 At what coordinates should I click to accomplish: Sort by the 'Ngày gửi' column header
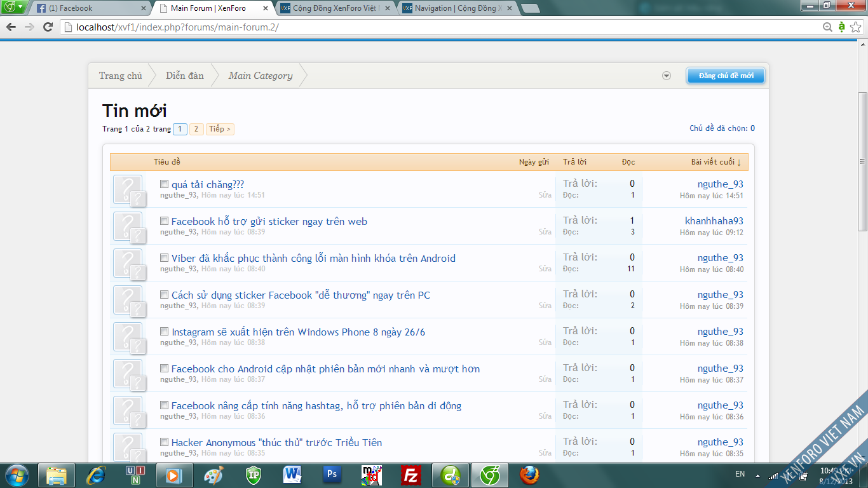(x=534, y=162)
